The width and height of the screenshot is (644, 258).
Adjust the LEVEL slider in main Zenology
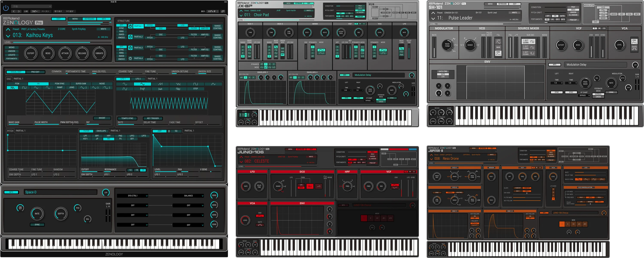(x=62, y=42)
